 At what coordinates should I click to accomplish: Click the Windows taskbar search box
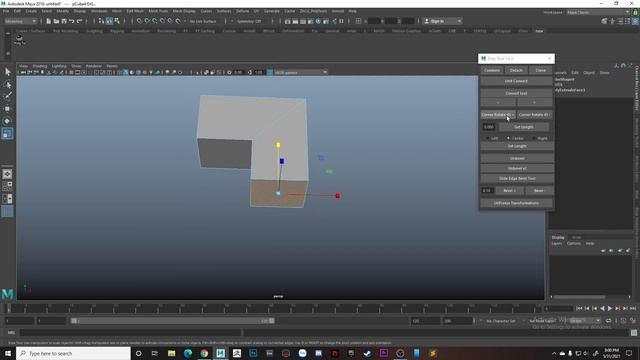(73, 353)
